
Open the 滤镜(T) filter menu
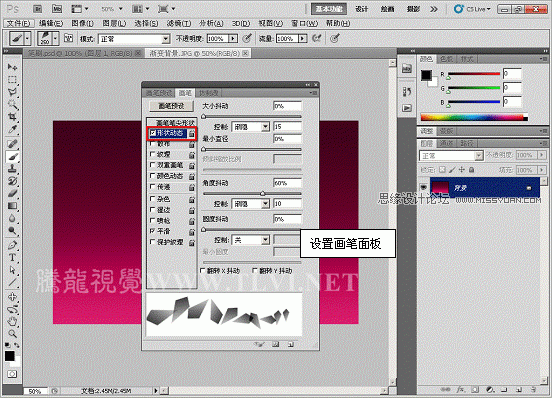click(x=179, y=23)
